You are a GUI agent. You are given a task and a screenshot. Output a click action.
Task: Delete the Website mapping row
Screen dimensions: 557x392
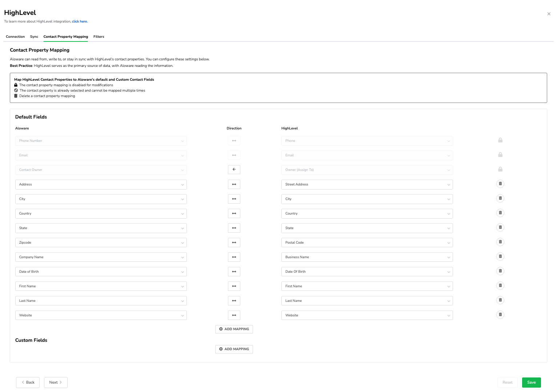click(x=500, y=315)
